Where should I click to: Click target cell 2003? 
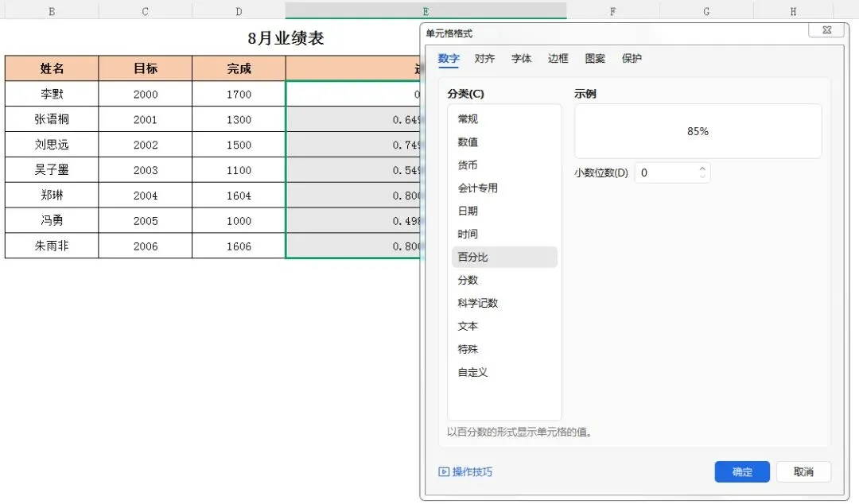pyautogui.click(x=146, y=170)
